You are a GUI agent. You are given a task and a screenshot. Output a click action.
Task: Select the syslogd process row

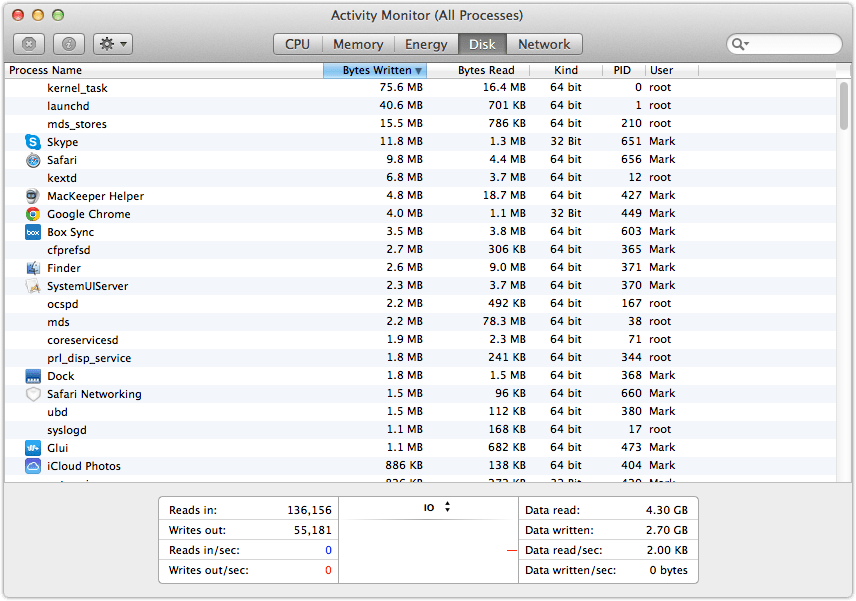pyautogui.click(x=420, y=430)
